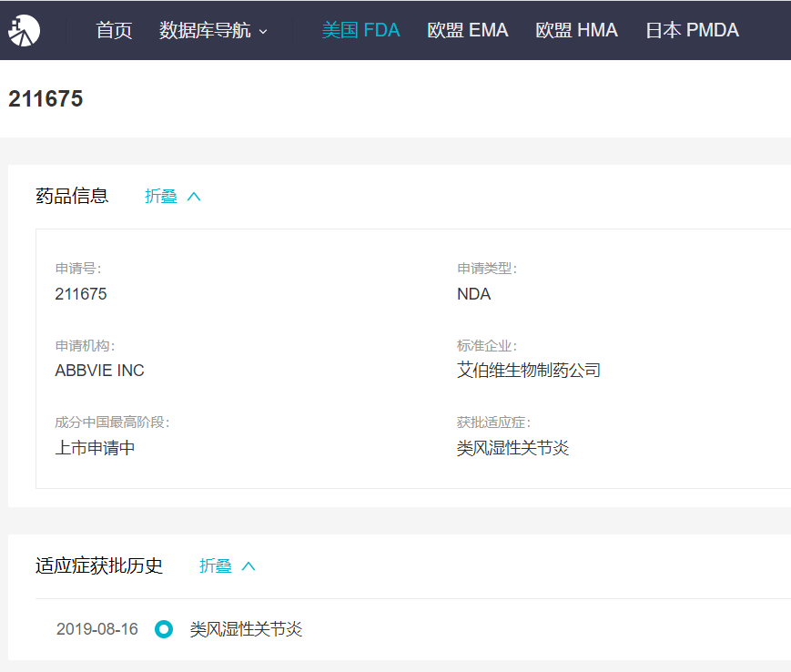Click the NDA application type value
This screenshot has height=672, width=791.
tap(473, 293)
